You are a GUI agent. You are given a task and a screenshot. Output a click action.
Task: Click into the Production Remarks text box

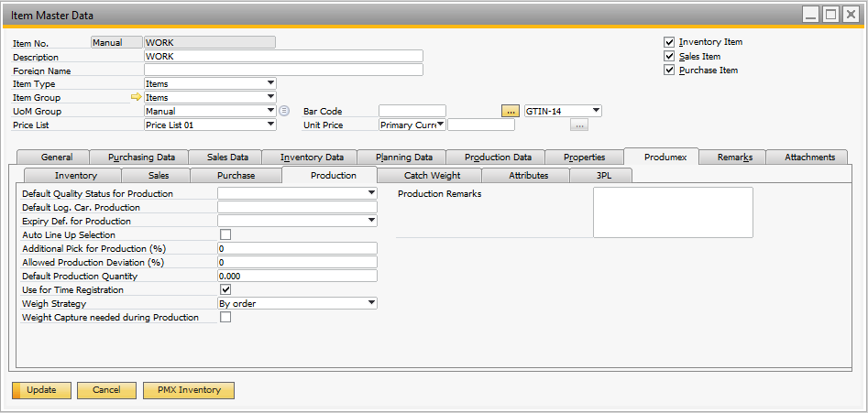coord(673,212)
